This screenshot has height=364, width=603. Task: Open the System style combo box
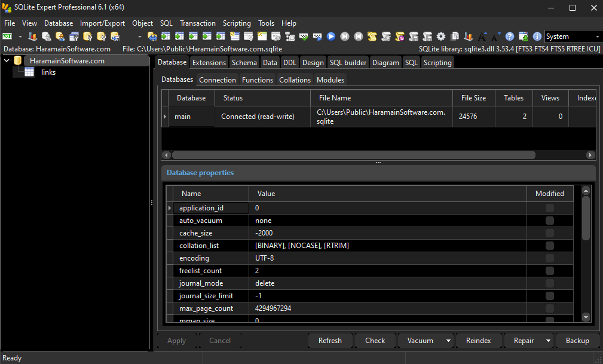click(x=573, y=36)
